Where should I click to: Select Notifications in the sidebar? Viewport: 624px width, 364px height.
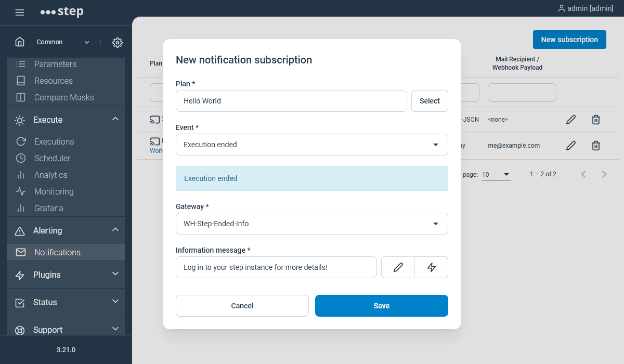pos(57,252)
